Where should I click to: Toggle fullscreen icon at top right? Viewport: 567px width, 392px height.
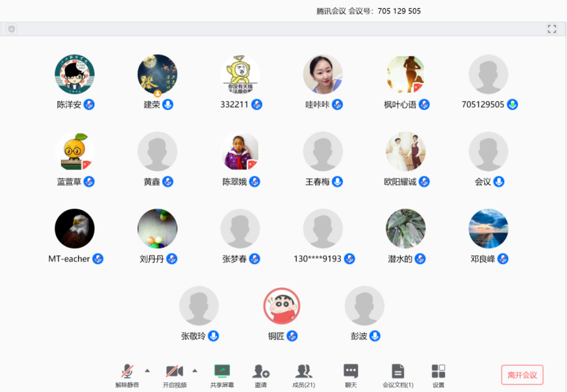pos(552,29)
